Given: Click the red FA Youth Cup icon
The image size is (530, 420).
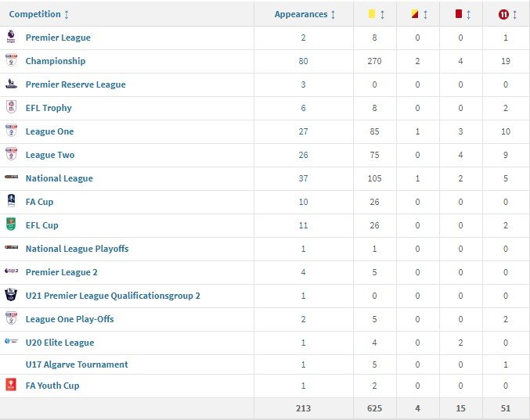Looking at the screenshot, I should click(x=11, y=386).
